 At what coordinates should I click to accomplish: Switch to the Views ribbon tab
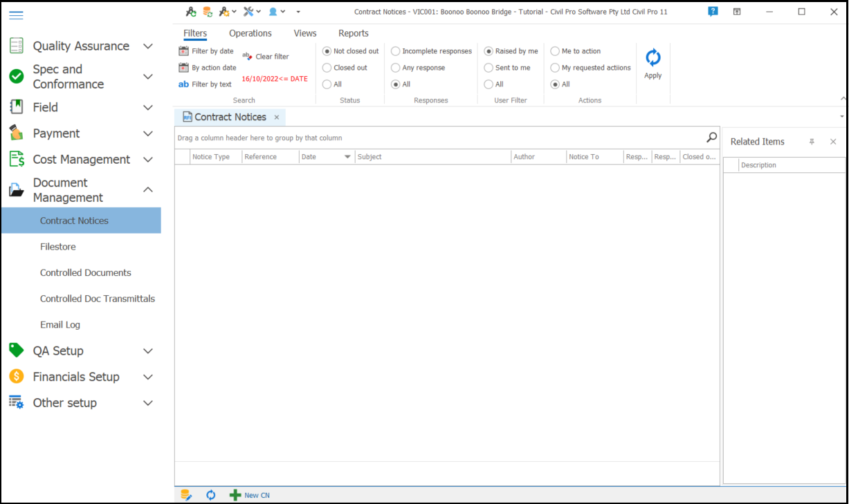(305, 33)
